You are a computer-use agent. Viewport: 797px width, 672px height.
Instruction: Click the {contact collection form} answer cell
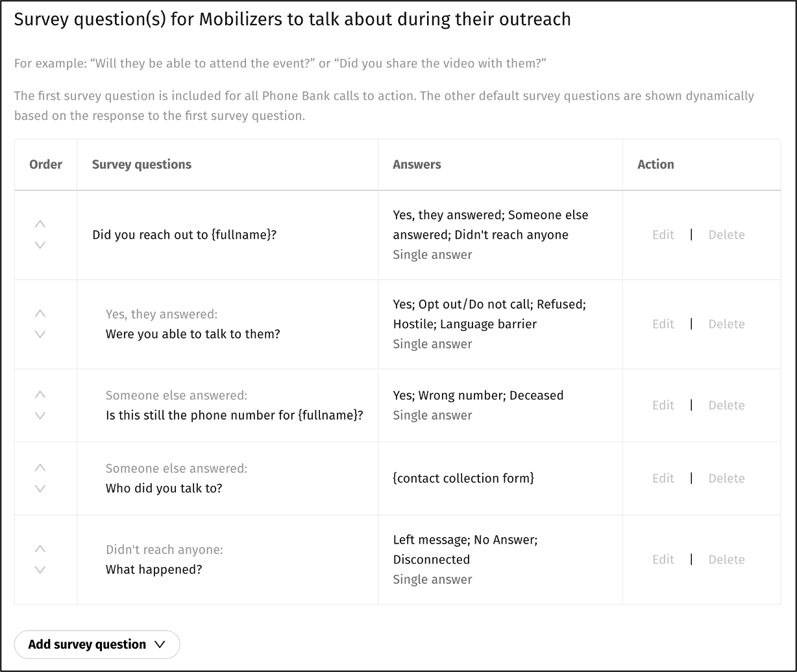[463, 479]
